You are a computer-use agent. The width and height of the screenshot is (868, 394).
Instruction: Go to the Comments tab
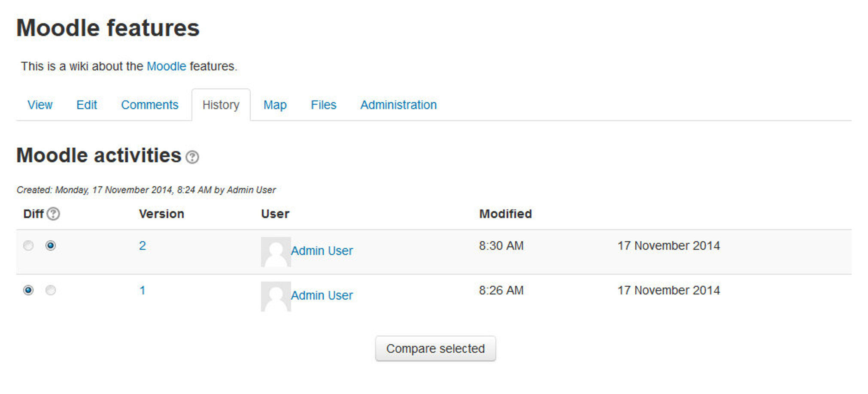[x=149, y=105]
